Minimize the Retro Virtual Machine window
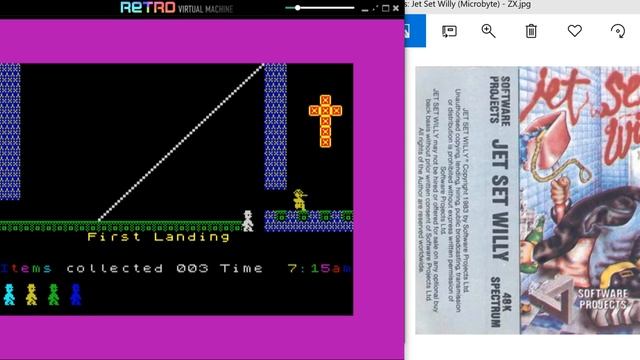Screen dimensions: 640x360 pyautogui.click(x=365, y=9)
